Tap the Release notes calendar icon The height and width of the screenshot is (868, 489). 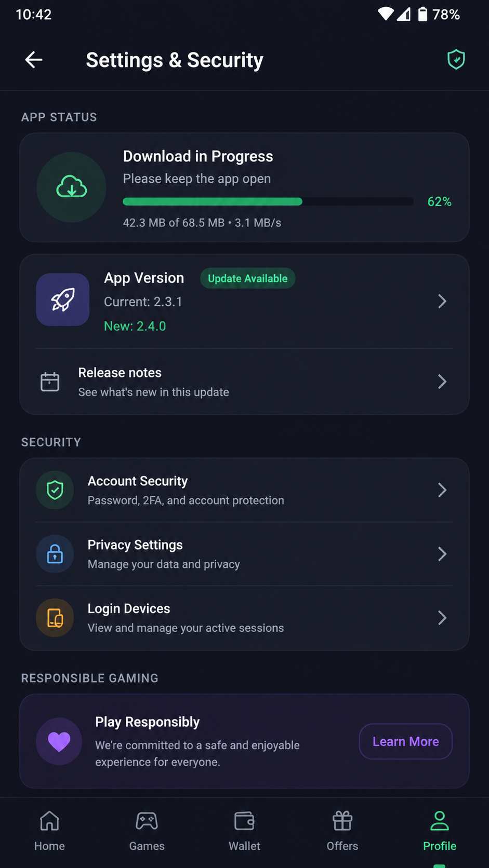[50, 382]
